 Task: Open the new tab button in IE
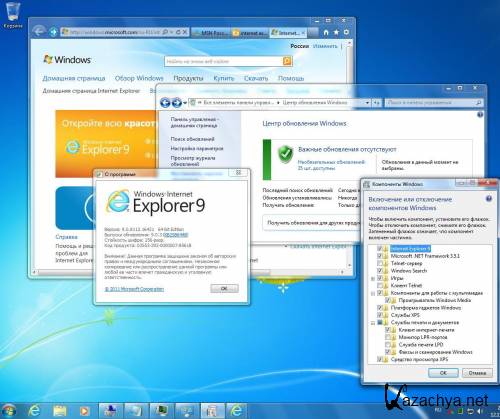click(x=313, y=33)
